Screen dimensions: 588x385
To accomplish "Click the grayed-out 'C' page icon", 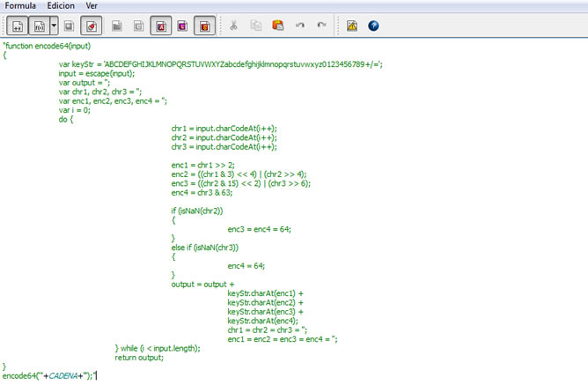I will pos(139,26).
